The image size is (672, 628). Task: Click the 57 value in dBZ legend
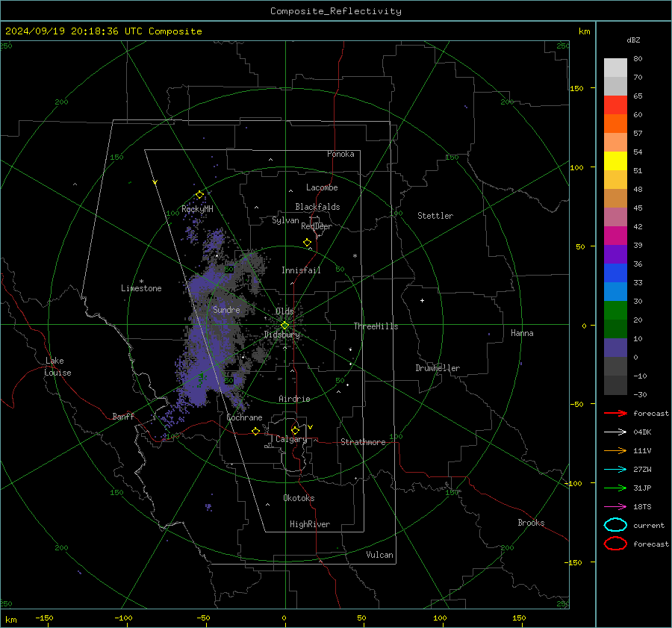(x=638, y=134)
